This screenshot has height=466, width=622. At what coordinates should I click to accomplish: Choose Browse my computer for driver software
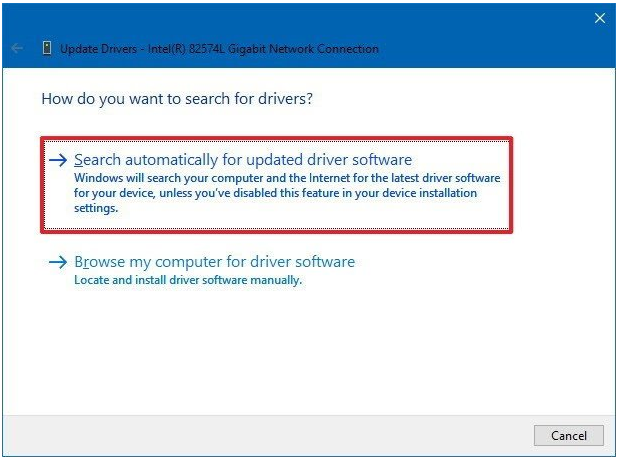point(215,262)
